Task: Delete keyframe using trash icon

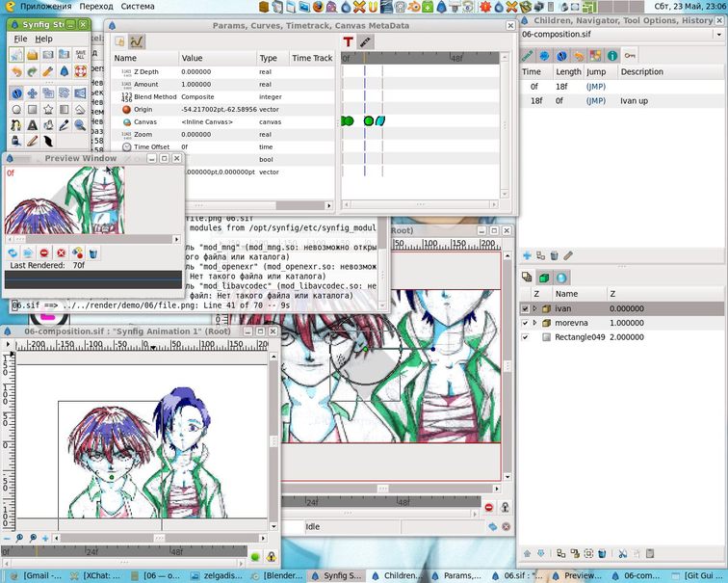Action: [554, 255]
